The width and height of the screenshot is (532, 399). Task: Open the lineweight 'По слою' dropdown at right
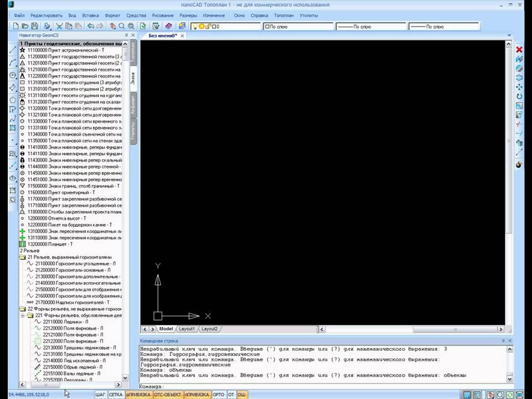(444, 27)
